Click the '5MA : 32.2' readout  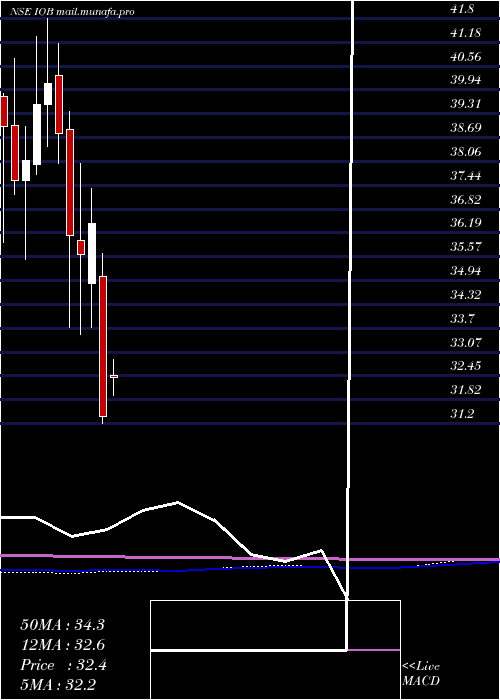tap(58, 684)
